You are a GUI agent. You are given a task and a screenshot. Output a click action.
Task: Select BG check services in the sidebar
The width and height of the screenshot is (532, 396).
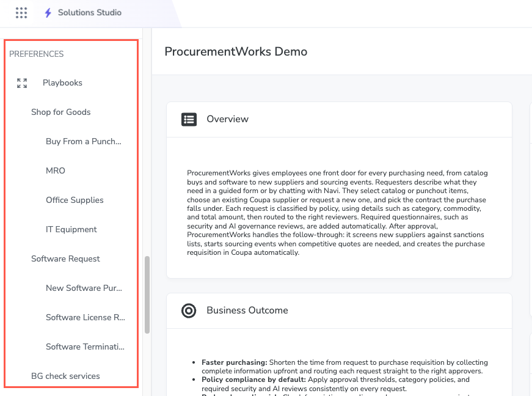pos(65,376)
